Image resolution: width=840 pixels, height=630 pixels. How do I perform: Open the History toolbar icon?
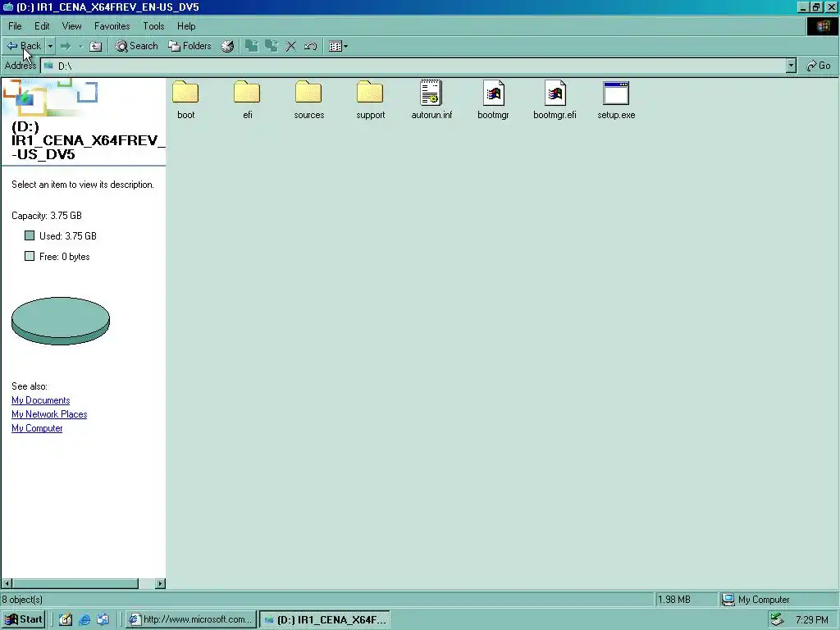pos(228,46)
